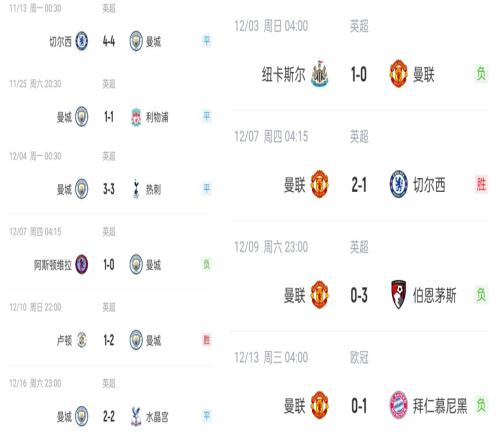This screenshot has height=440, width=500.
Task: Click the 12/09 周六 23:00 match date
Action: pos(271,247)
